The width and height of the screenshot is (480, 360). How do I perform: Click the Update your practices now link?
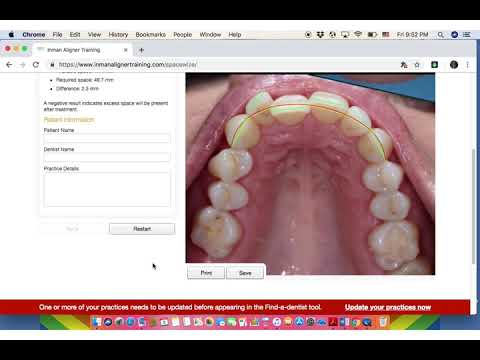(388, 307)
